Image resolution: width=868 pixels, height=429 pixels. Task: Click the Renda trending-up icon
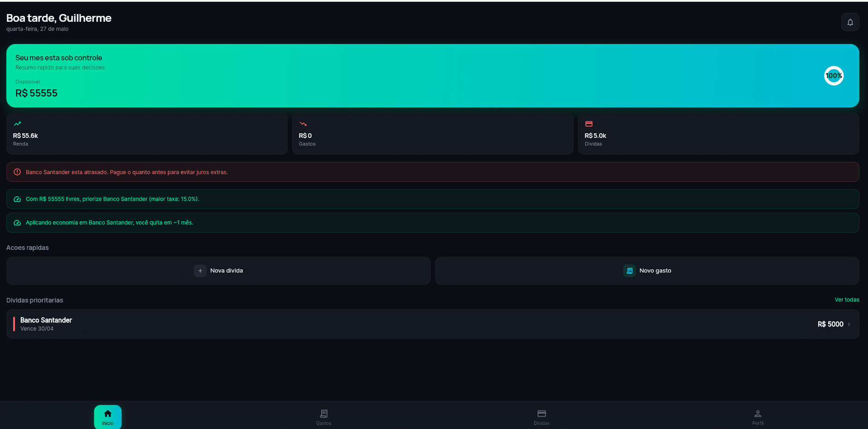[x=17, y=124]
